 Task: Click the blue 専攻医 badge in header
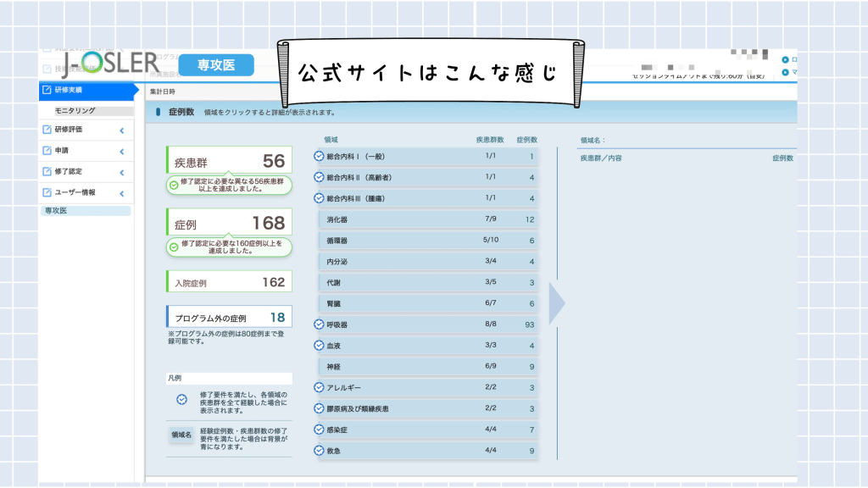coord(215,64)
